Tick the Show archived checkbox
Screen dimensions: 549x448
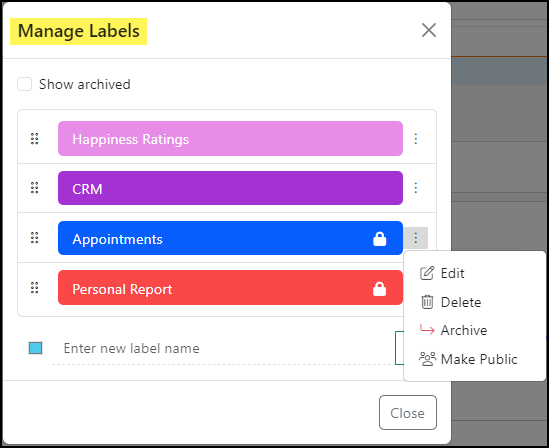25,84
